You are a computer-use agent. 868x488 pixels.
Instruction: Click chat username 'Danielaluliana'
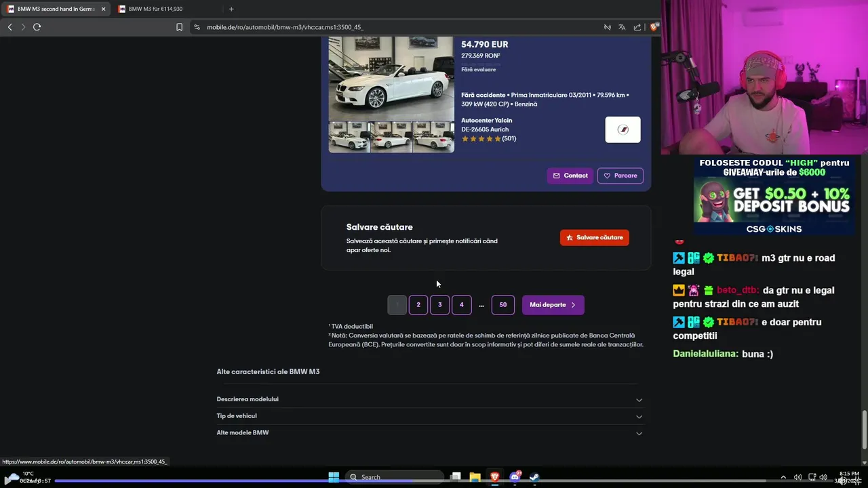click(705, 354)
